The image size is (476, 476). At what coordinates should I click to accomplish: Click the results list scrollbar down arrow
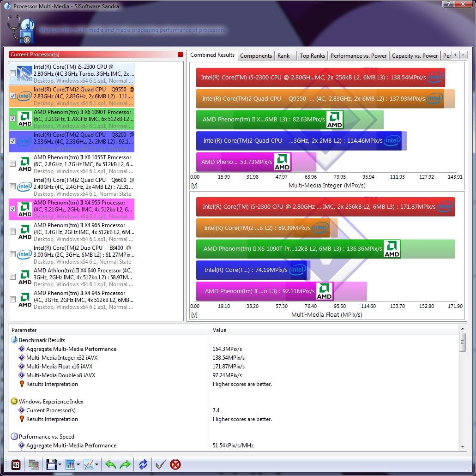tap(462, 447)
